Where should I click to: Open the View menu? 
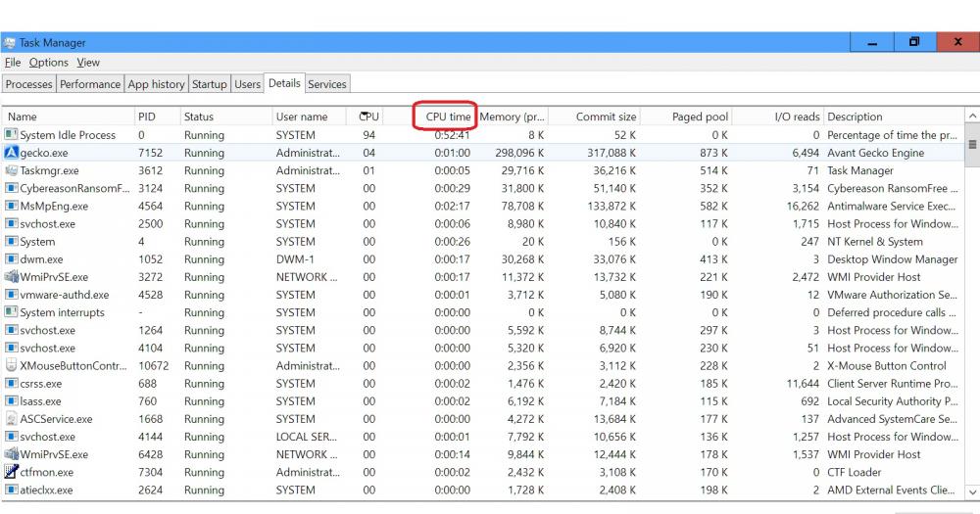(88, 63)
